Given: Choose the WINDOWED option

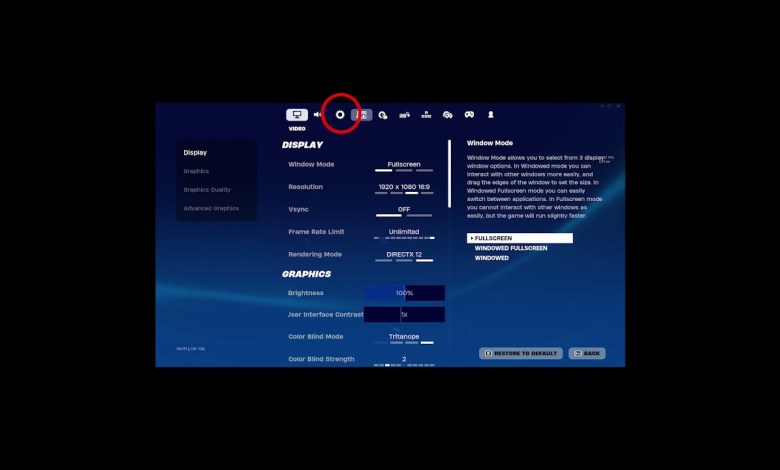Looking at the screenshot, I should click(491, 258).
